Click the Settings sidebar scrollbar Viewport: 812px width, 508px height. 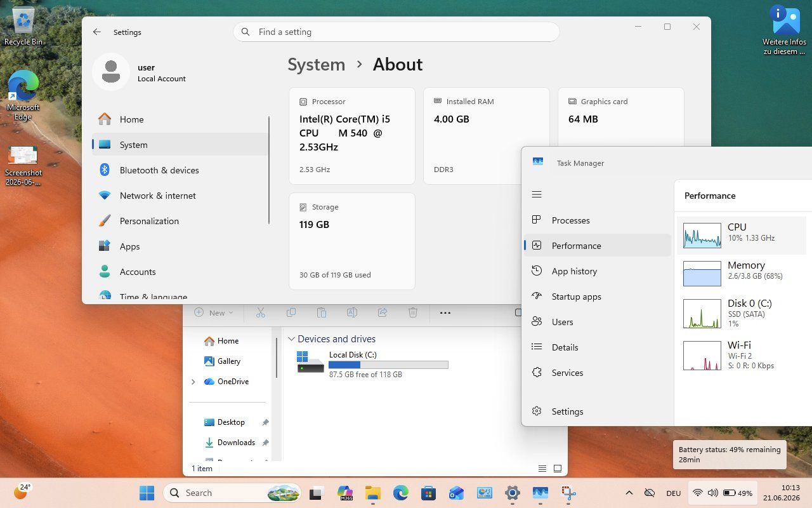(269, 170)
